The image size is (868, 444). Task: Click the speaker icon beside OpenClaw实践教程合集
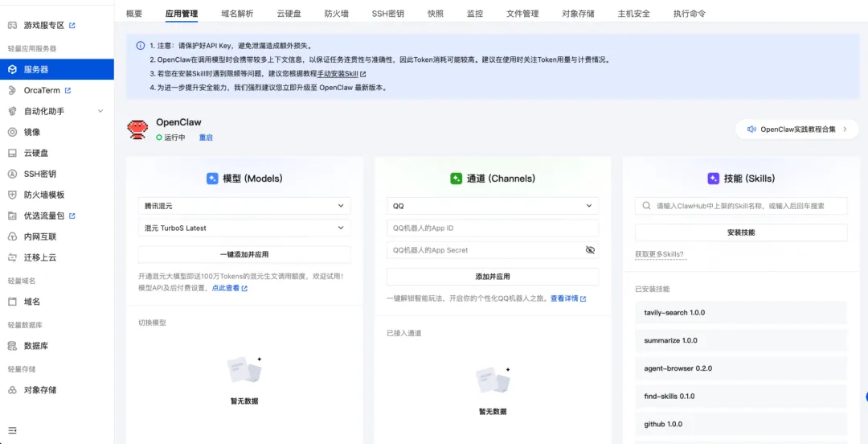pyautogui.click(x=751, y=129)
